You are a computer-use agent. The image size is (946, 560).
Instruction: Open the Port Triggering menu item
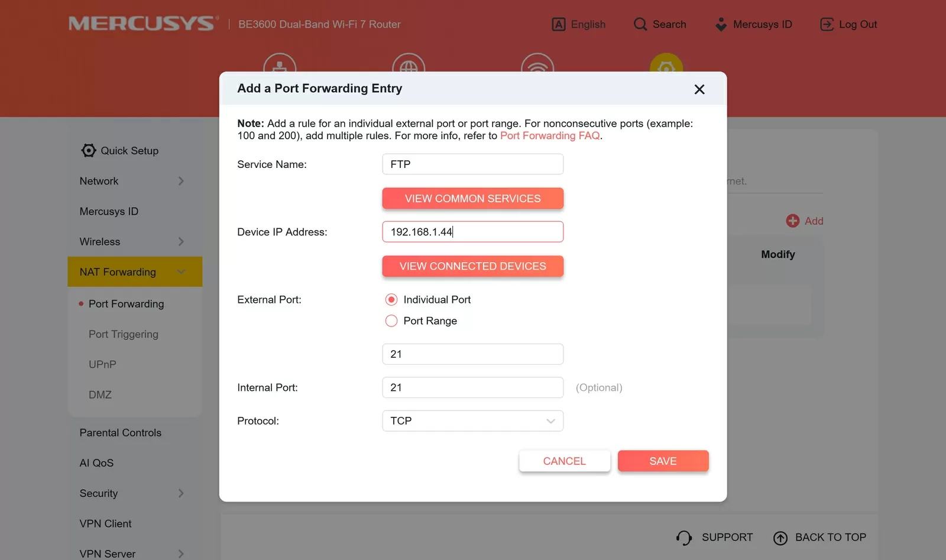124,334
